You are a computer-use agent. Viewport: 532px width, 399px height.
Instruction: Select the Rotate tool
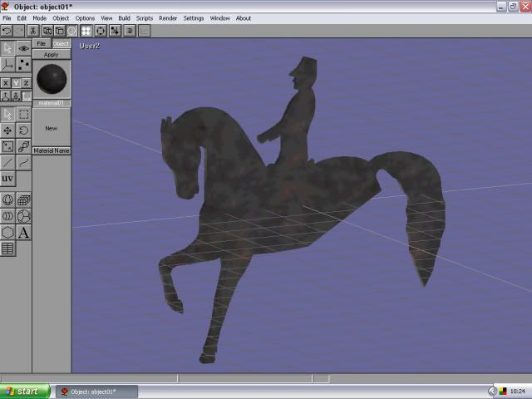pos(23,131)
